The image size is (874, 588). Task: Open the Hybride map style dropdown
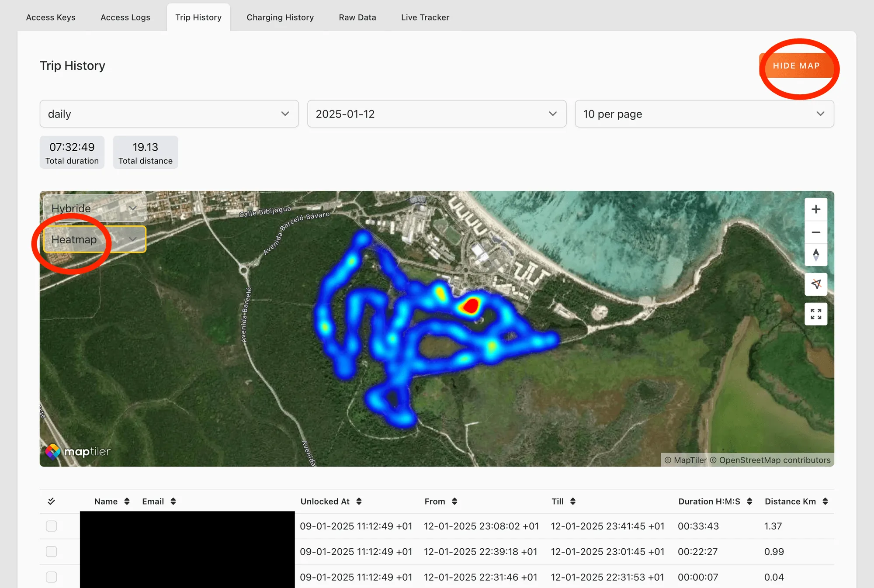tap(94, 208)
